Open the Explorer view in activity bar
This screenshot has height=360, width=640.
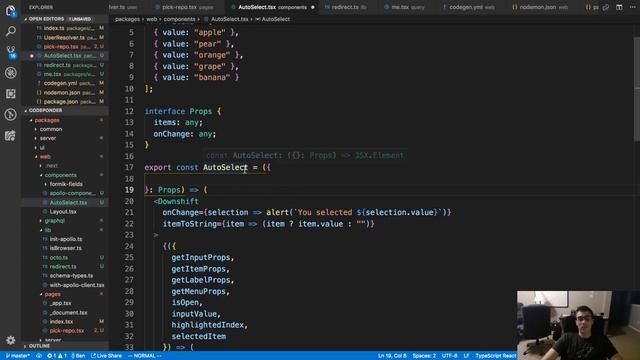(11, 10)
